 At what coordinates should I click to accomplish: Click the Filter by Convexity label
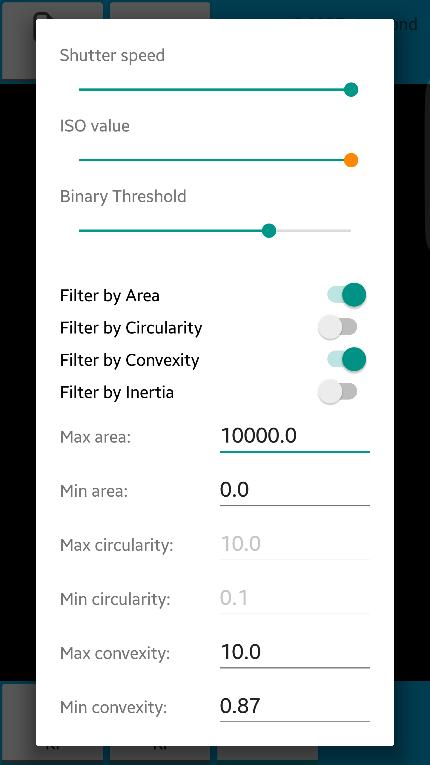click(130, 361)
